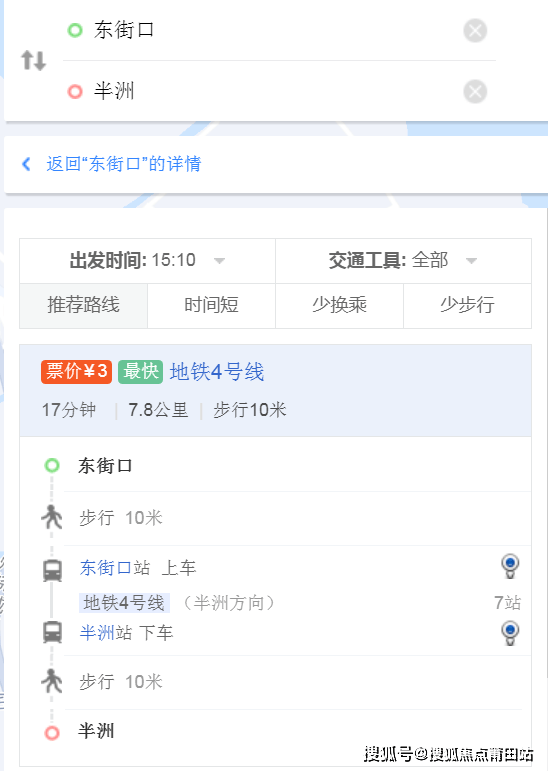
Task: Click the subway icon beside 东街口站 上车
Action: click(52, 570)
